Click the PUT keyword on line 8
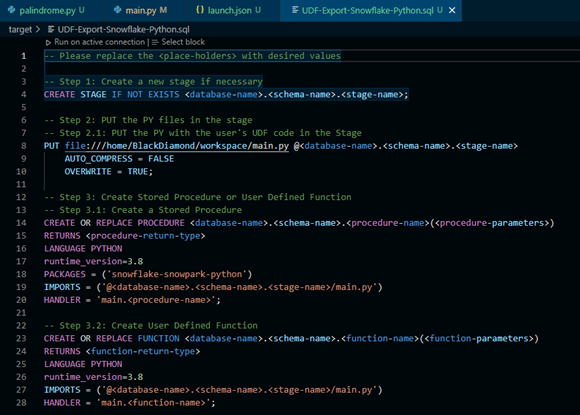 pos(51,146)
